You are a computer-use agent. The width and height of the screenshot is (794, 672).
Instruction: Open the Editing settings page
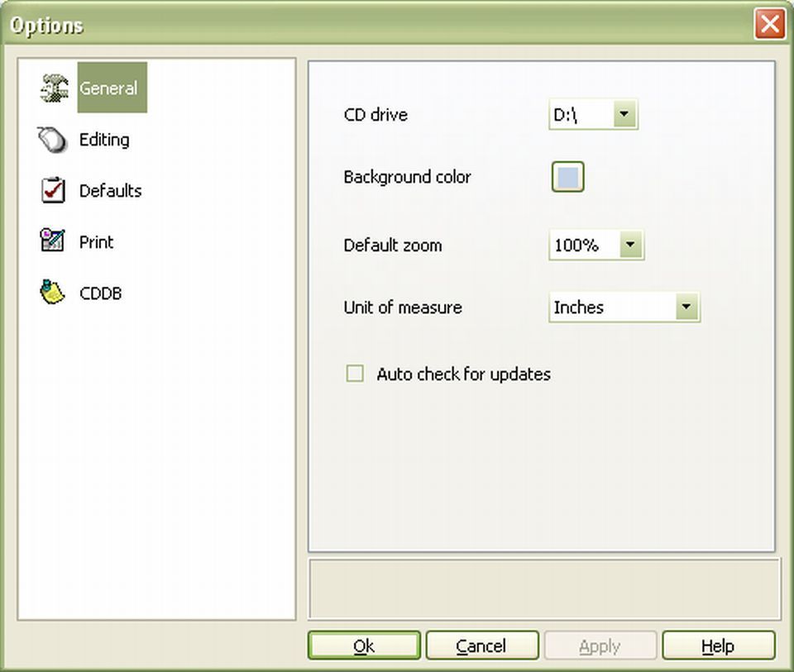click(104, 140)
